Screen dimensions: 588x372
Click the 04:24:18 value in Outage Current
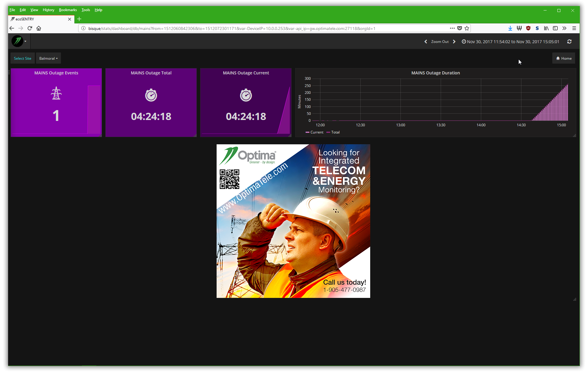[x=246, y=116]
